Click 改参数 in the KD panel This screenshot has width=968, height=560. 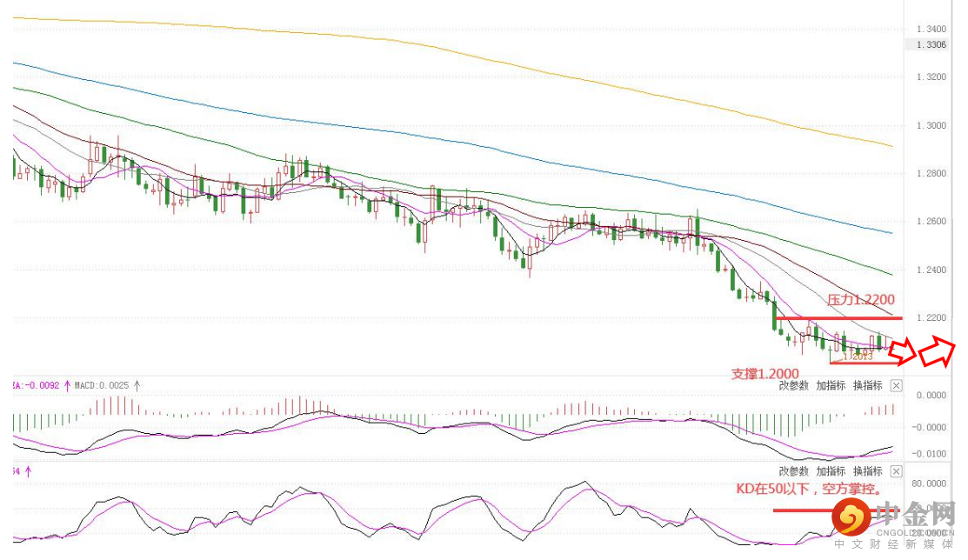coord(793,471)
